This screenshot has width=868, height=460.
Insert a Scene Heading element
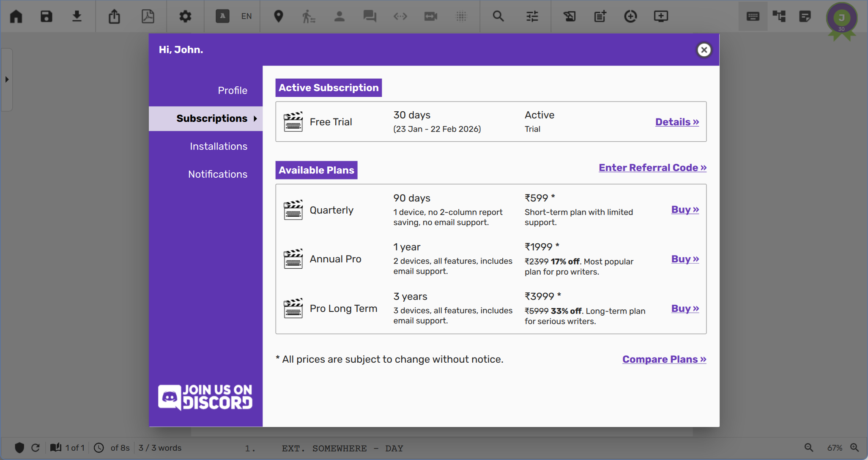tap(279, 16)
